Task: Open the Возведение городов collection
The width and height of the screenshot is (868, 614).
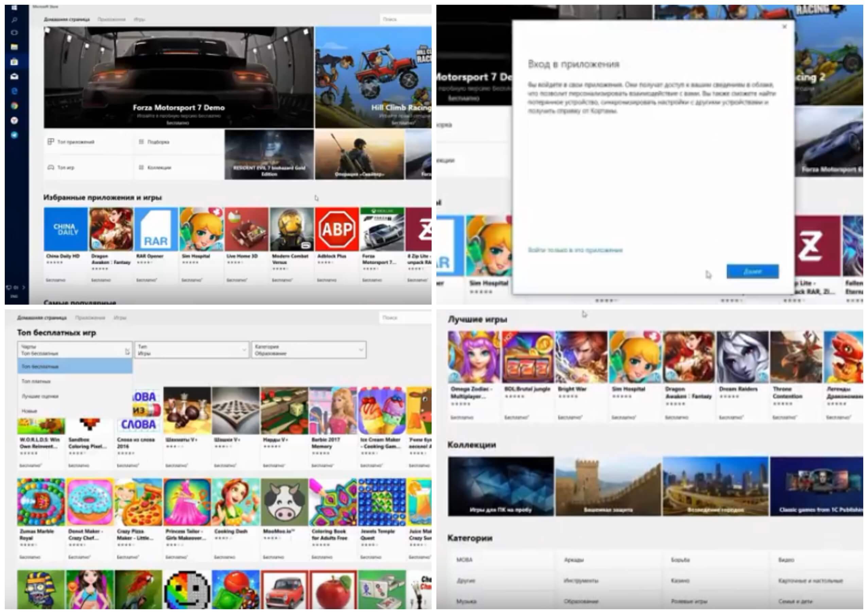Action: click(x=716, y=486)
